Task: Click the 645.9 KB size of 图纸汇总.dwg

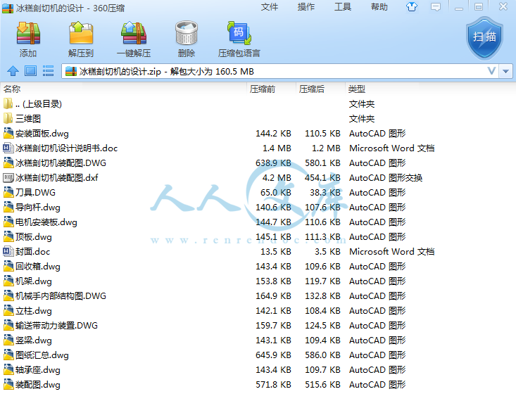Action: (x=273, y=355)
